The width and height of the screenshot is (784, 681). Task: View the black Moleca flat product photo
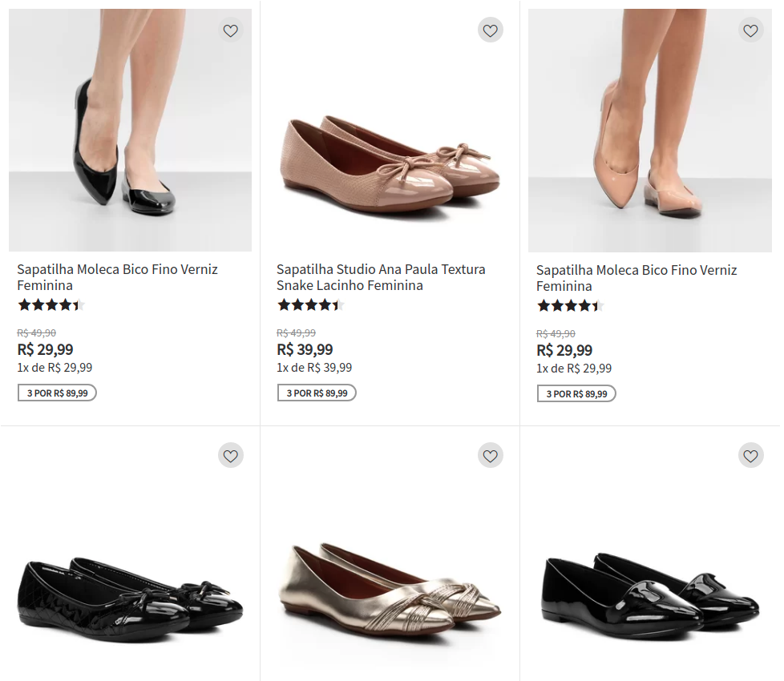click(130, 131)
